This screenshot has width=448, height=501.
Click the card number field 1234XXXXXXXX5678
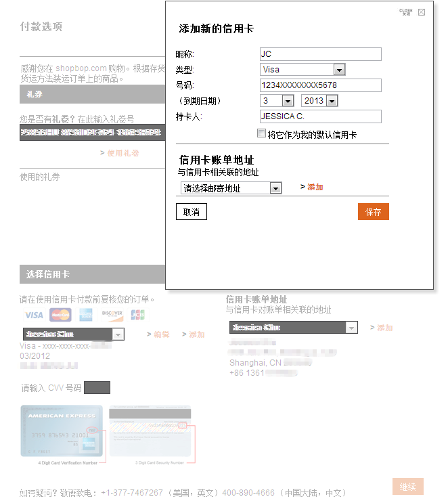pyautogui.click(x=321, y=85)
